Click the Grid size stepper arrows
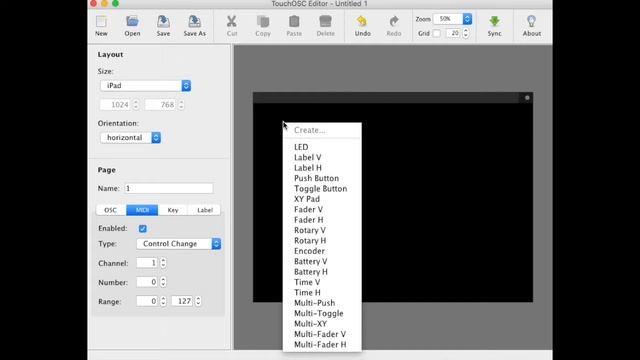Viewport: 640px width, 360px height. coord(466,33)
